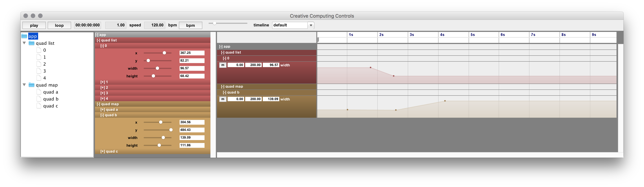Toggle the loop button

pos(59,25)
